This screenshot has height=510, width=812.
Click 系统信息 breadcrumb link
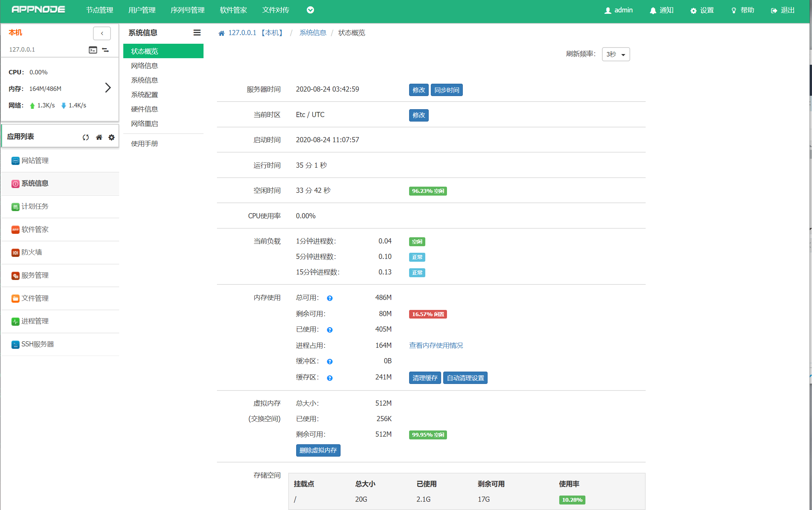pos(313,33)
